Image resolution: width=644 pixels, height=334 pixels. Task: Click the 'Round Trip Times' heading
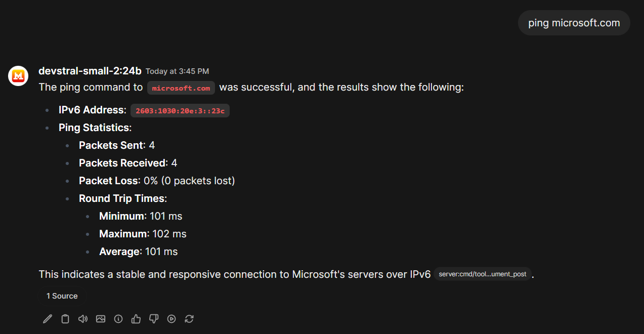point(123,198)
